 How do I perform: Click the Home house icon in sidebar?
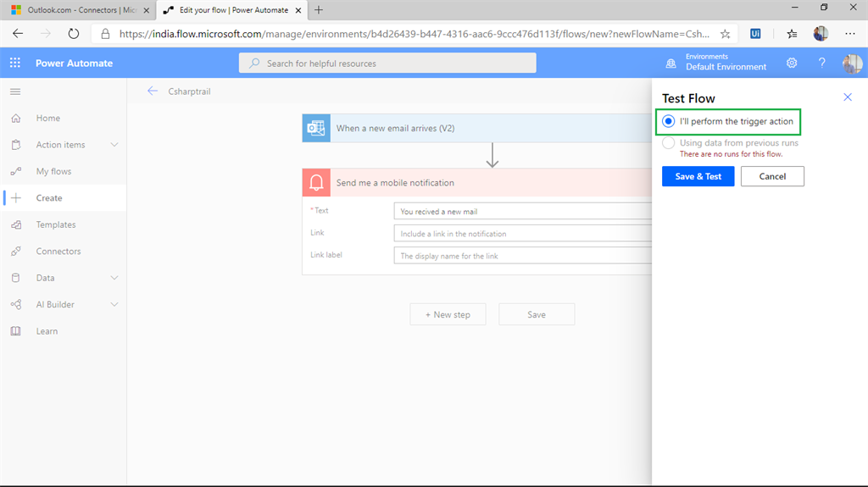(16, 118)
